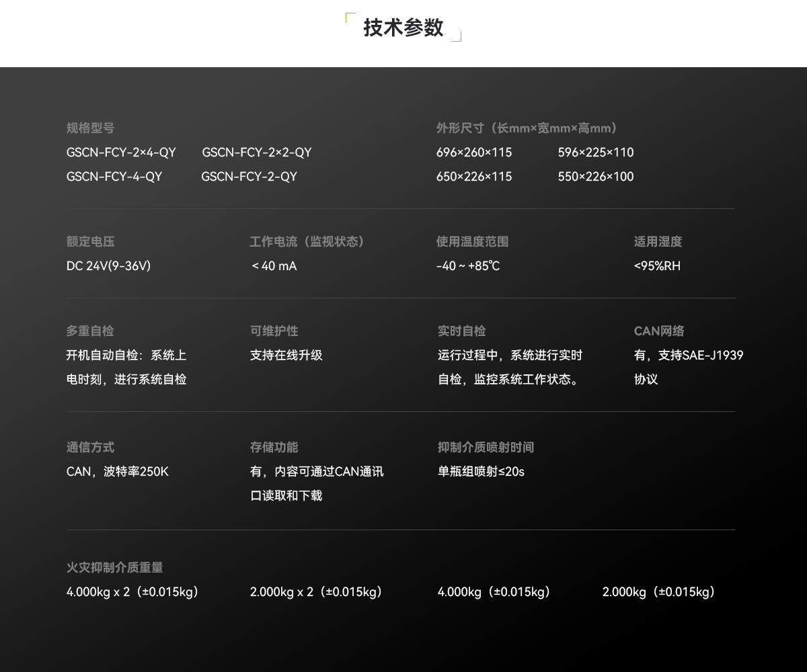
Task: Select model GSCN-FCY-2-QY
Action: click(249, 177)
